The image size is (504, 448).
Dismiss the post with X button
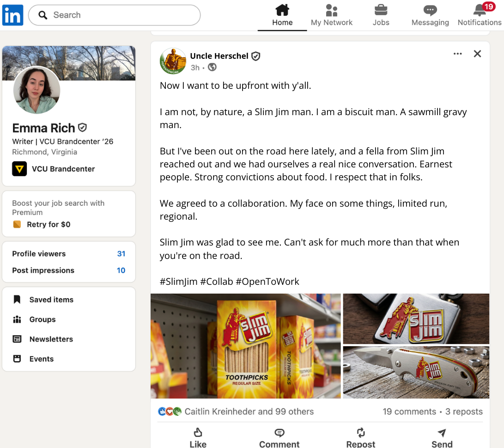coord(477,54)
